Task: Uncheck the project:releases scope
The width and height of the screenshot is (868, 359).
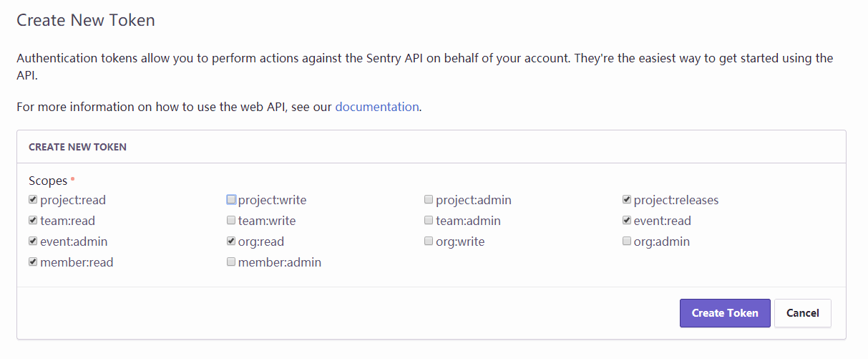Action: click(x=627, y=200)
